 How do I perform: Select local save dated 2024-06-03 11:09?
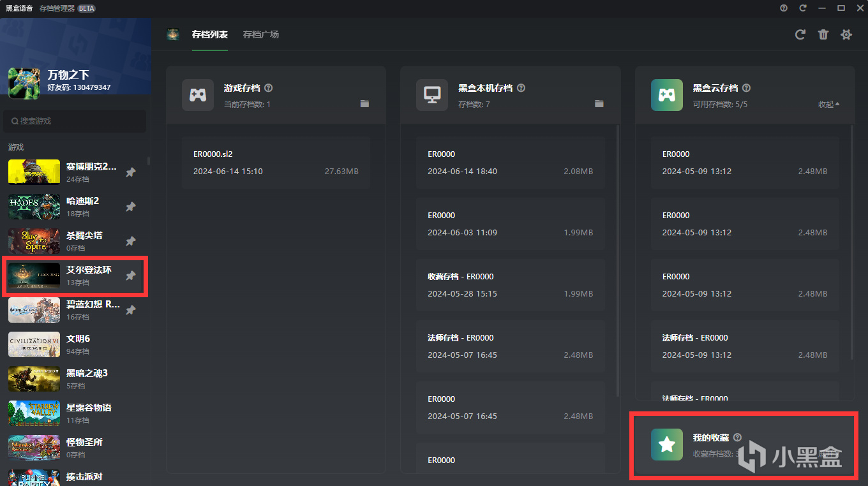coord(510,224)
